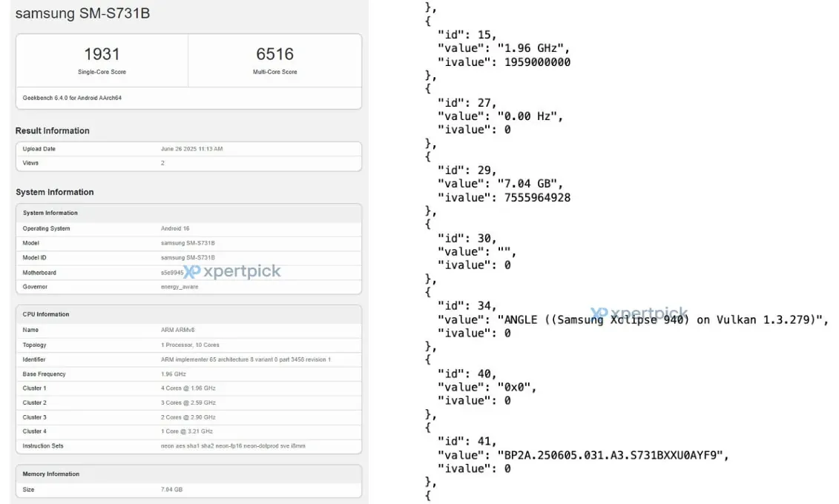The image size is (839, 504).
Task: Click the "Operating System" row label
Action: click(x=46, y=228)
